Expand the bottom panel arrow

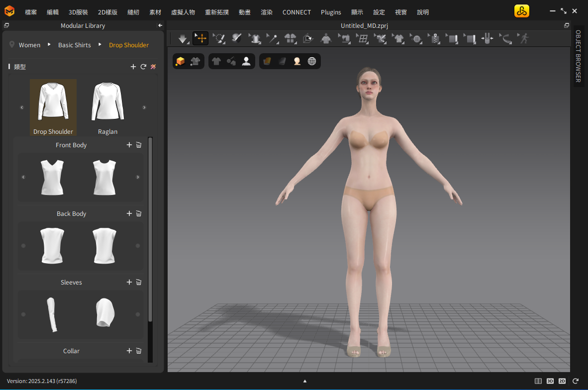coord(305,381)
